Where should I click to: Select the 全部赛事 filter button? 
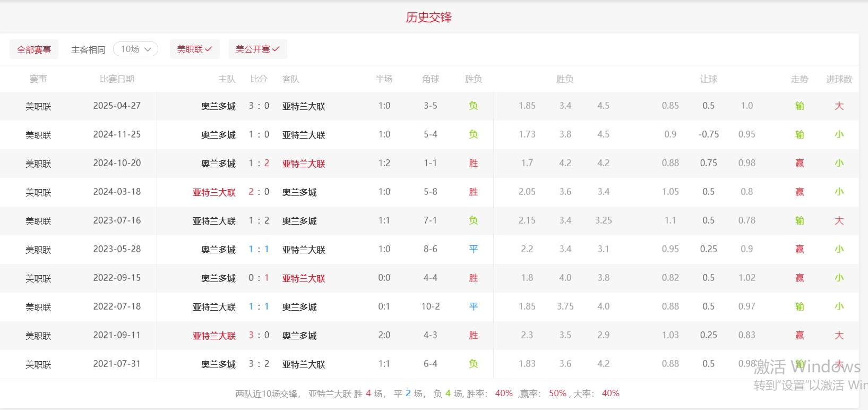tap(34, 49)
